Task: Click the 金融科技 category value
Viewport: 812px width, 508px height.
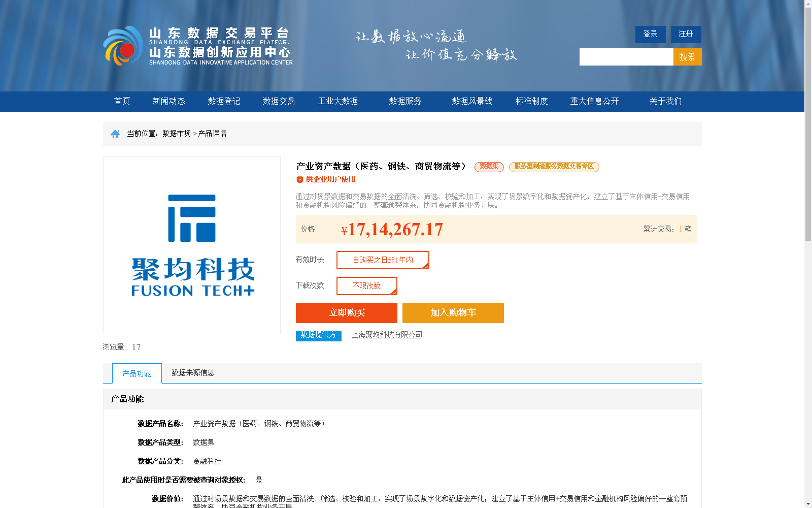Action: click(207, 461)
